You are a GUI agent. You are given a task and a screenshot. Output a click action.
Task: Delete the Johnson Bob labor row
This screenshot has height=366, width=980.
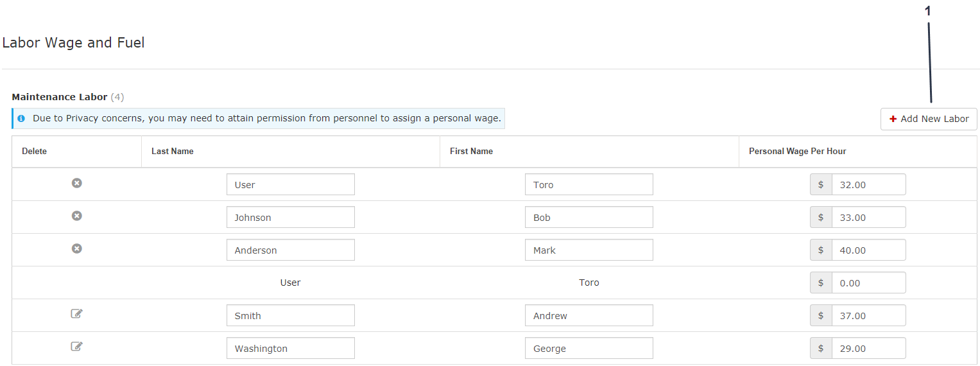76,216
